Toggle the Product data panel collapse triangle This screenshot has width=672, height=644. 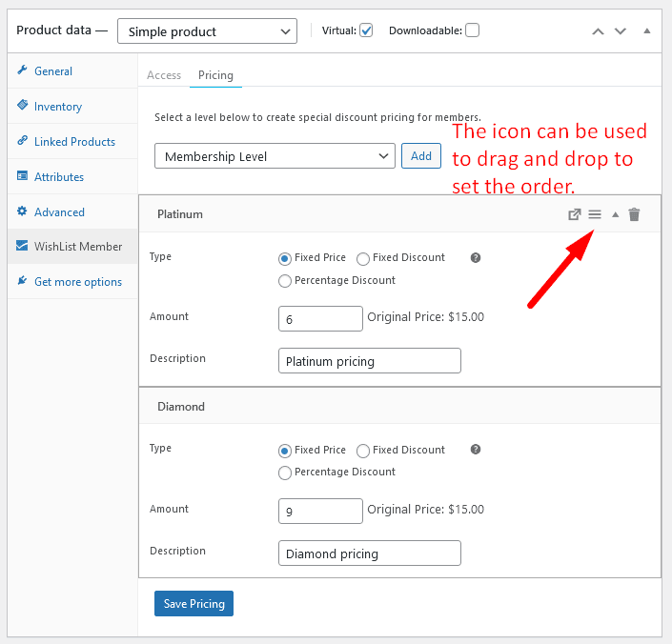coord(647,30)
